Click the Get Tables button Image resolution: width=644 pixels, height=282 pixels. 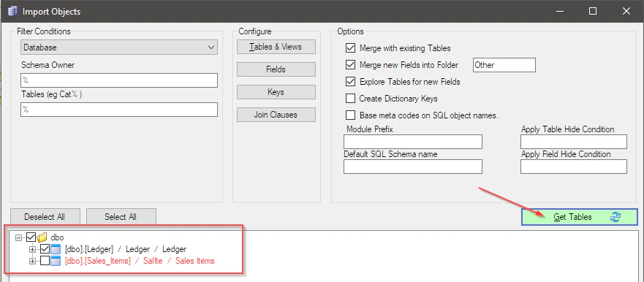(580, 217)
